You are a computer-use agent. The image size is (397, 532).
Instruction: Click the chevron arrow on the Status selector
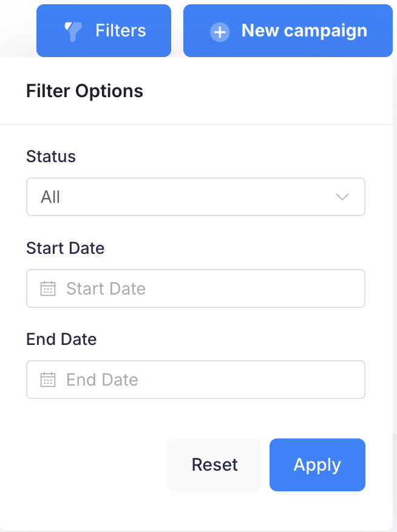342,196
